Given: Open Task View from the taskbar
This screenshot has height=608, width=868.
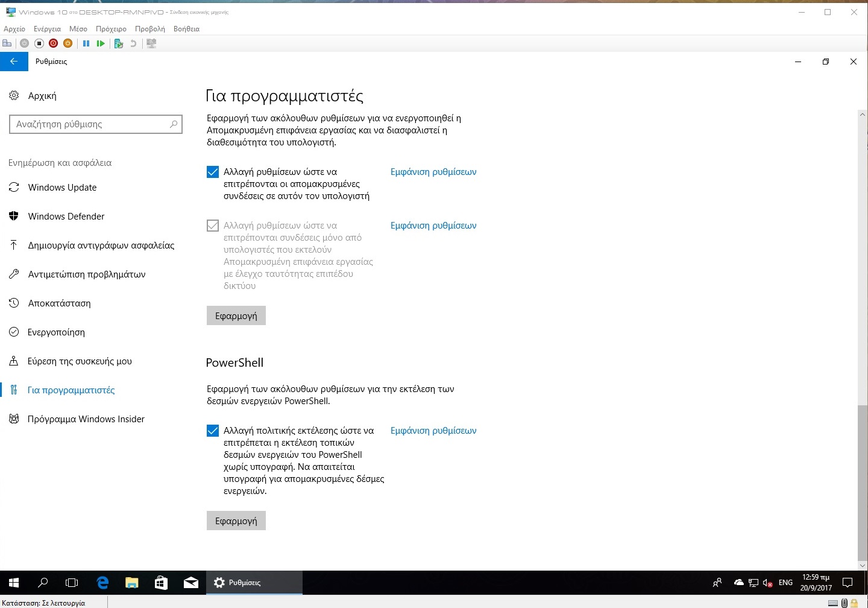Looking at the screenshot, I should pyautogui.click(x=72, y=583).
